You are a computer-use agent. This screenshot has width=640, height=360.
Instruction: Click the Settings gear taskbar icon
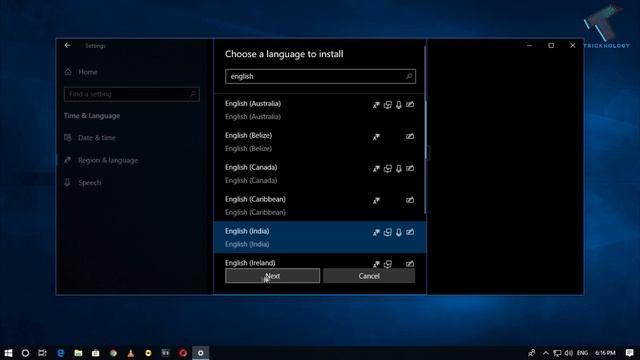pyautogui.click(x=200, y=353)
